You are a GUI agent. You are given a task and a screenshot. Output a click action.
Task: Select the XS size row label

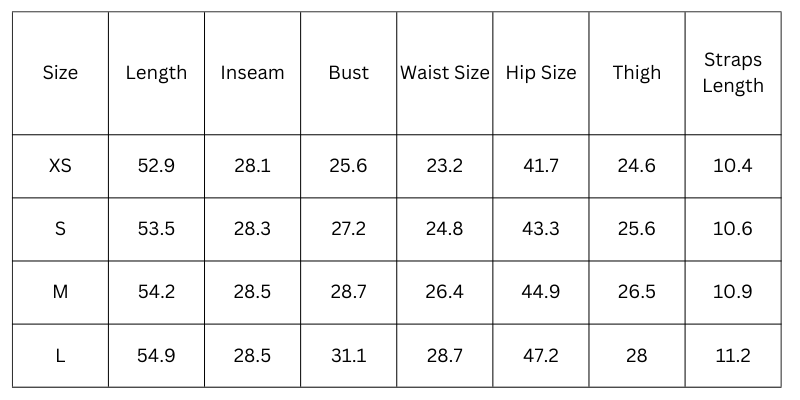point(60,166)
